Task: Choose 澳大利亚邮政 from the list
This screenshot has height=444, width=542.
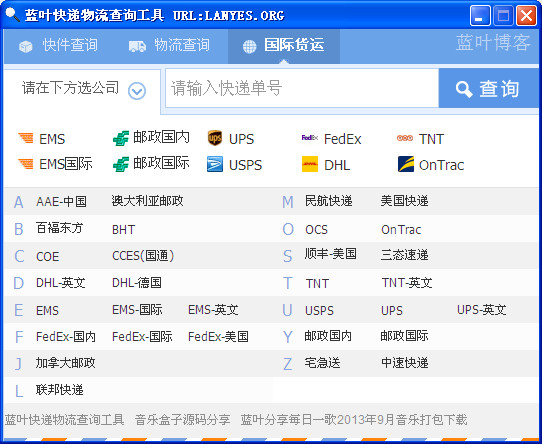Action: coord(147,201)
